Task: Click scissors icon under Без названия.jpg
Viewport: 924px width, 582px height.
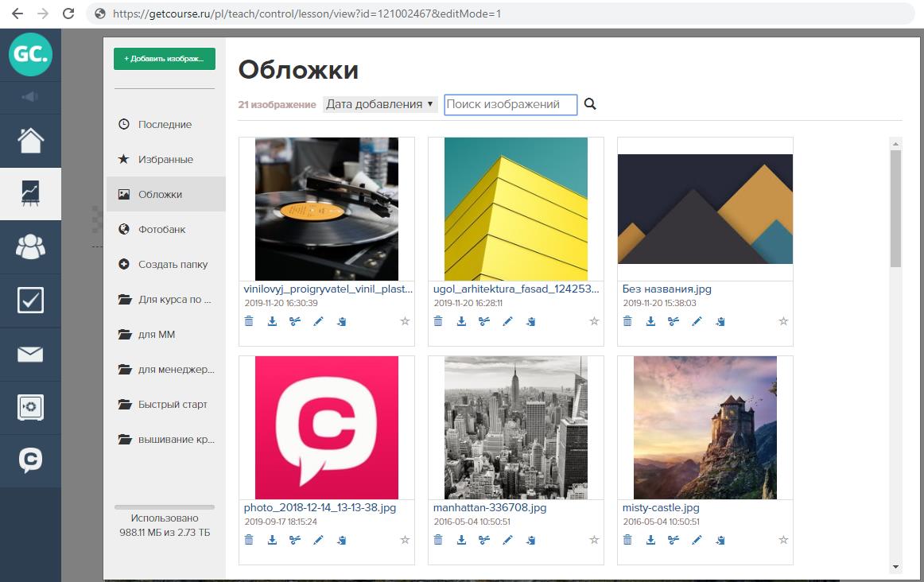Action: (x=674, y=321)
